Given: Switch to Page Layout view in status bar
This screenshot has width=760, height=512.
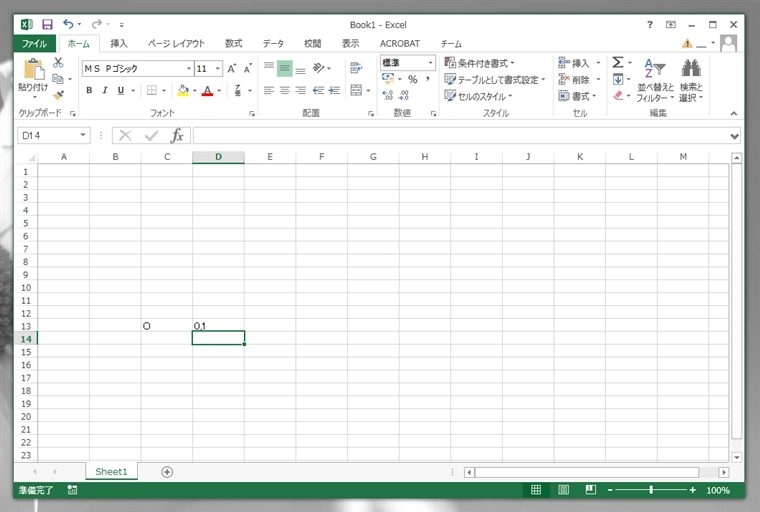Looking at the screenshot, I should [563, 490].
